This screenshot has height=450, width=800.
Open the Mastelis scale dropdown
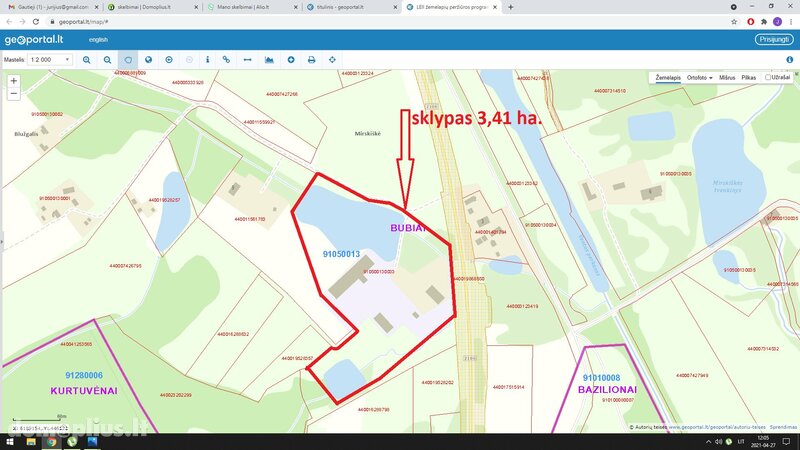49,60
